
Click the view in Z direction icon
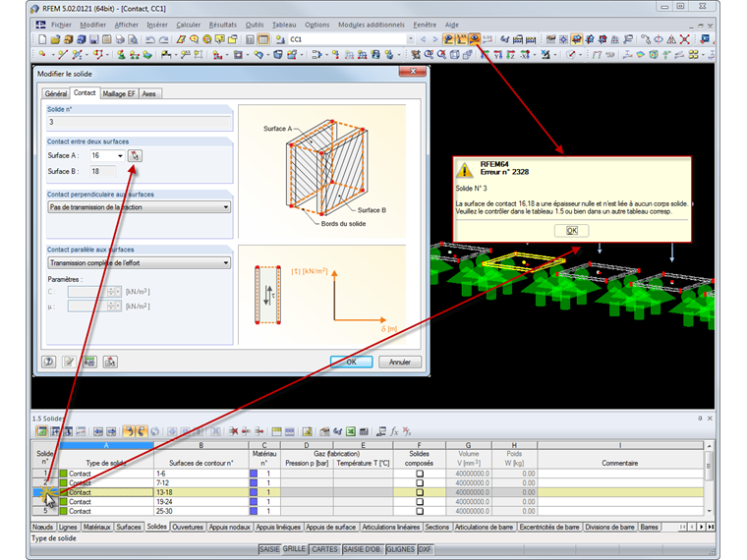pos(511,55)
